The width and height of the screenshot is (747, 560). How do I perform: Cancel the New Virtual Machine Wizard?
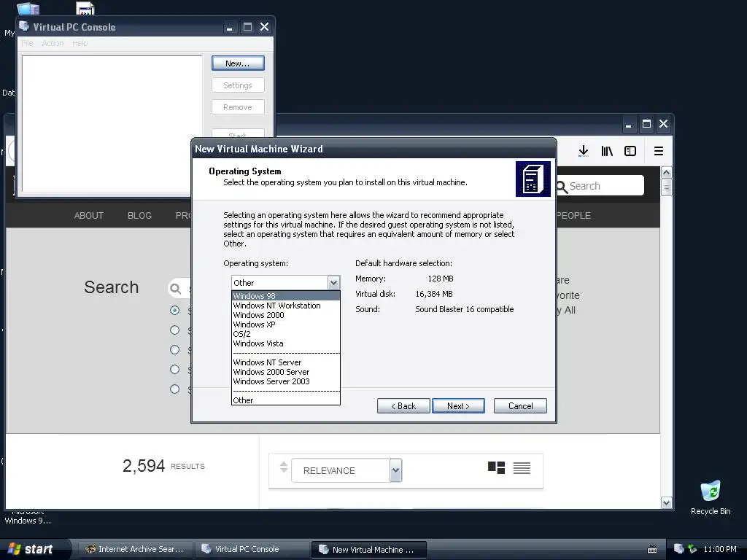click(x=520, y=405)
